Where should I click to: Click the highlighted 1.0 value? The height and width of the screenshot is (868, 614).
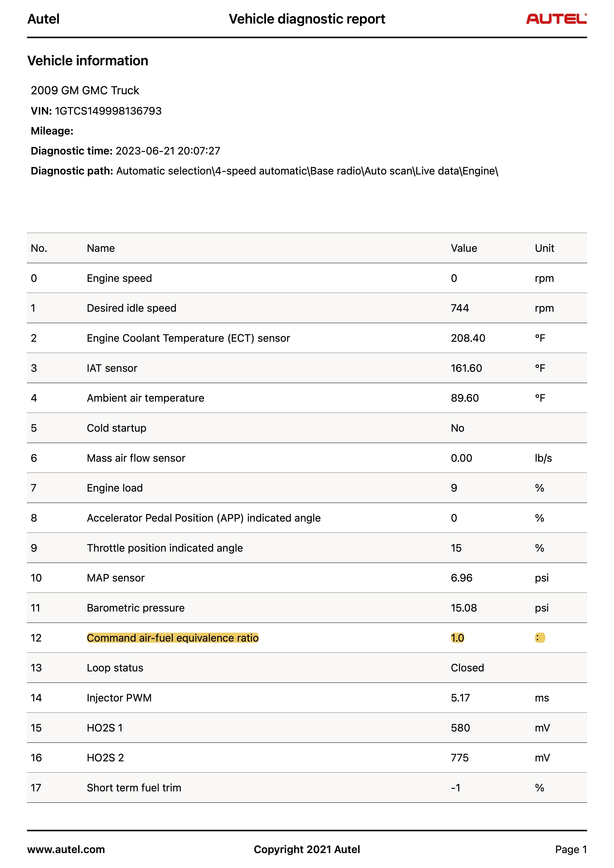tap(457, 638)
